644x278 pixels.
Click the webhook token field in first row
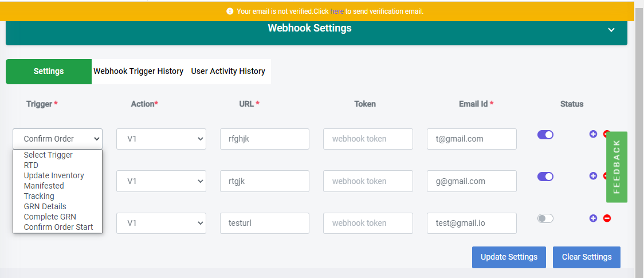[x=368, y=139]
